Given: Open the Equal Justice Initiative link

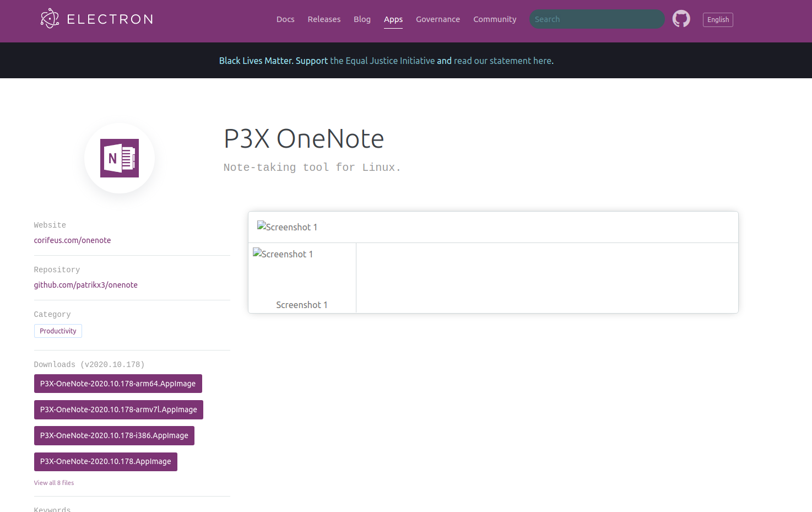Looking at the screenshot, I should [x=382, y=61].
